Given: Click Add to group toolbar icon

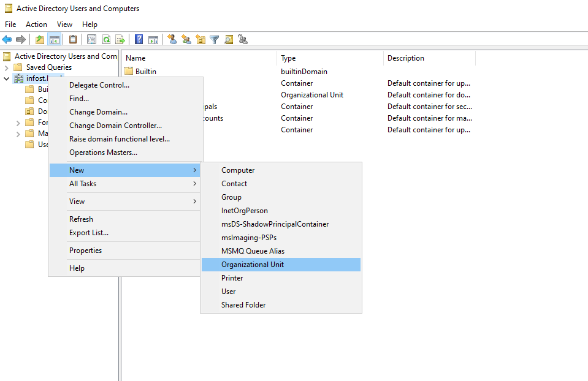Looking at the screenshot, I should [x=243, y=39].
